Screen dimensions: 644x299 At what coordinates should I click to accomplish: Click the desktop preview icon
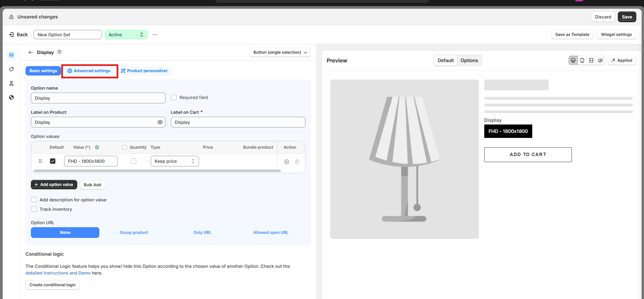pos(573,60)
